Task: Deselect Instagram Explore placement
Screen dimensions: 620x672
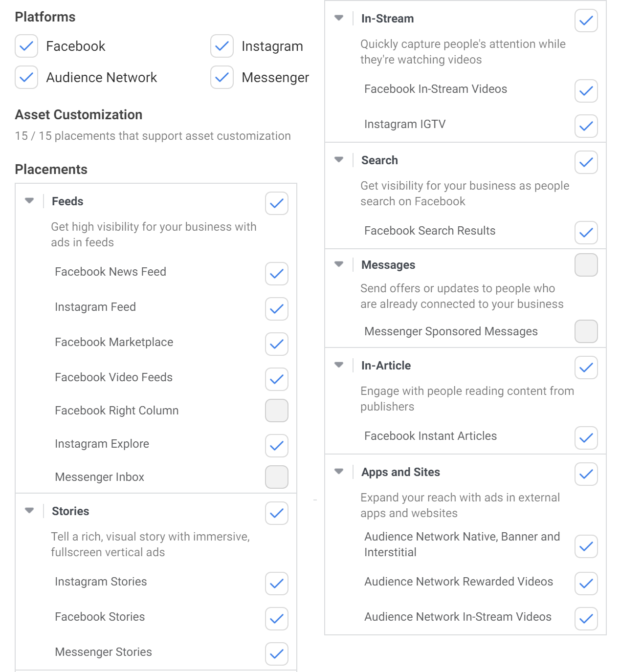Action: (277, 446)
